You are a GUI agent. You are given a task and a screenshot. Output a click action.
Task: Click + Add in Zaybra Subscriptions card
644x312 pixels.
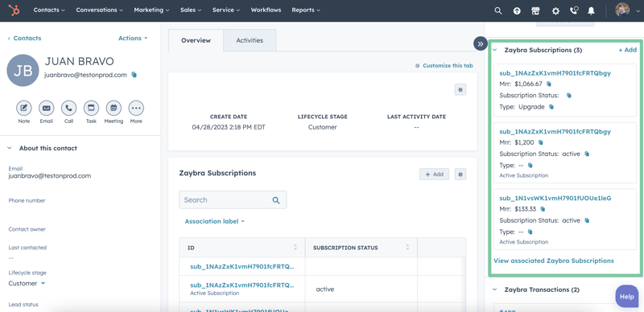pyautogui.click(x=434, y=174)
